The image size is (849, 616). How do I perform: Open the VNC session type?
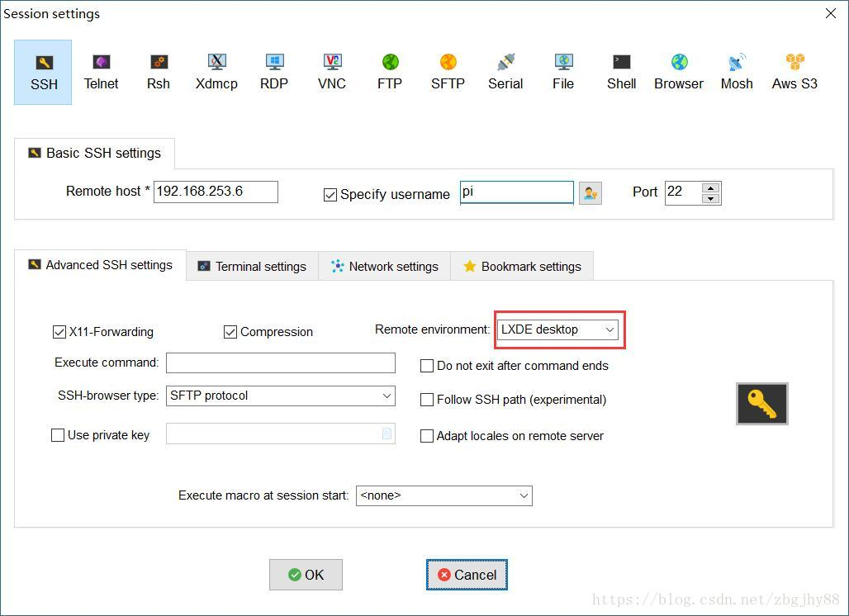click(x=331, y=72)
